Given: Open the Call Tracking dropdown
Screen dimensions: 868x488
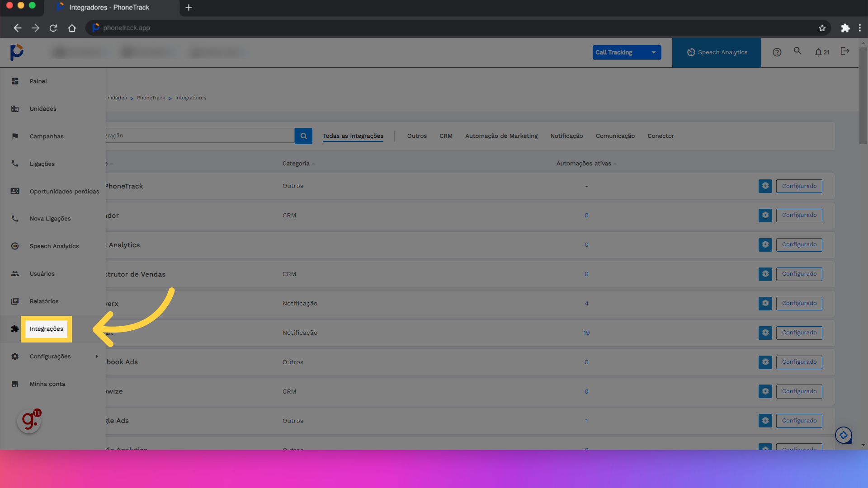Looking at the screenshot, I should point(627,52).
